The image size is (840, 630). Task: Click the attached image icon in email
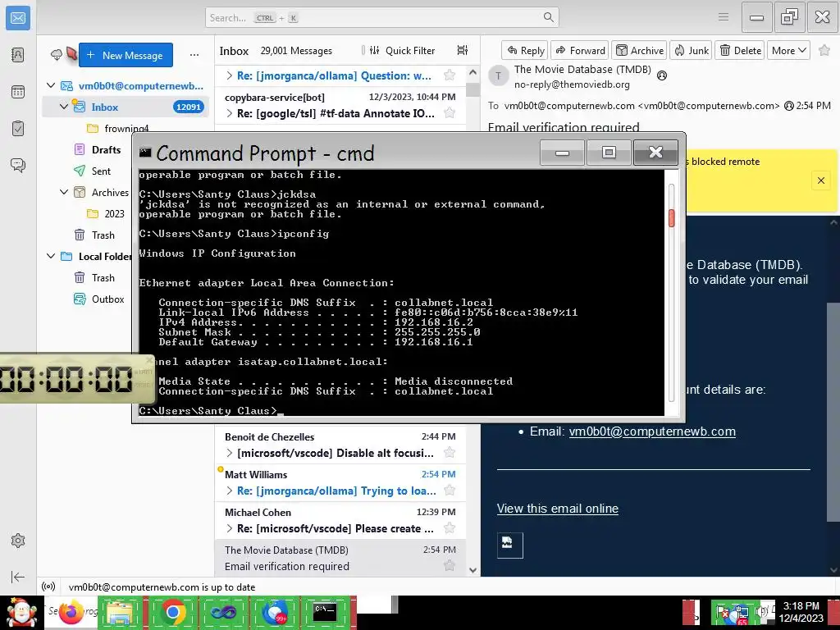coord(510,546)
